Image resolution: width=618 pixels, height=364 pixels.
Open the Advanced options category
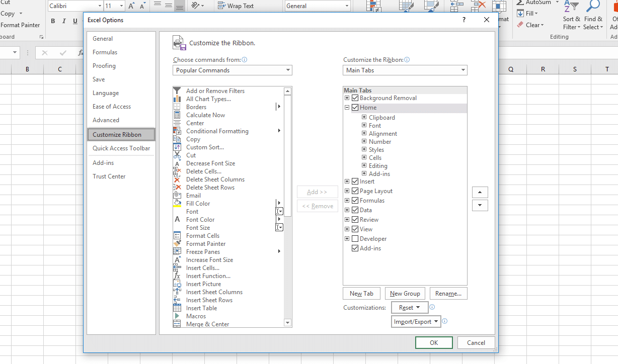[x=106, y=120]
